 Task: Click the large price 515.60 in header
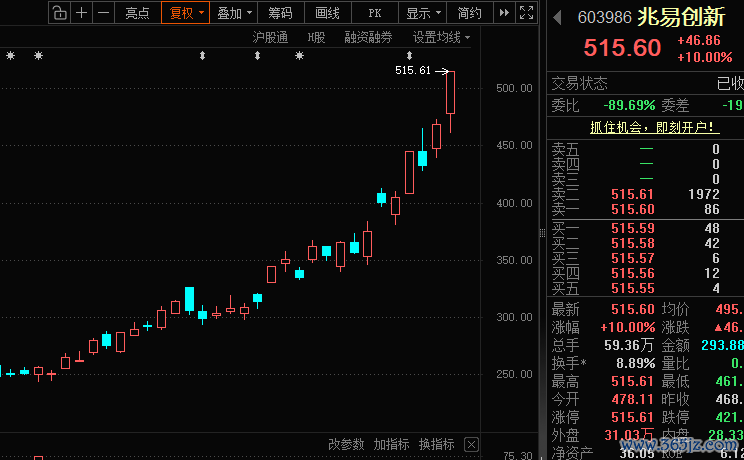[622, 47]
